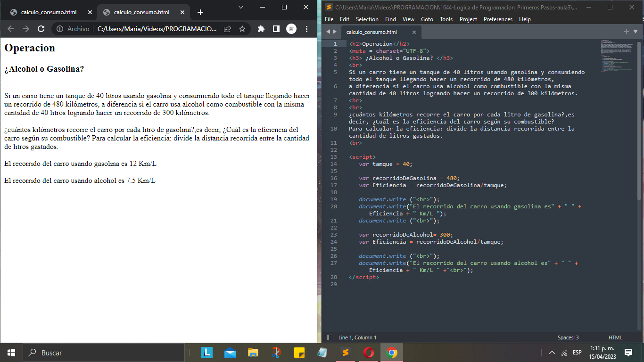Toggle Chrome side panel icon
644x362 pixels.
276,29
